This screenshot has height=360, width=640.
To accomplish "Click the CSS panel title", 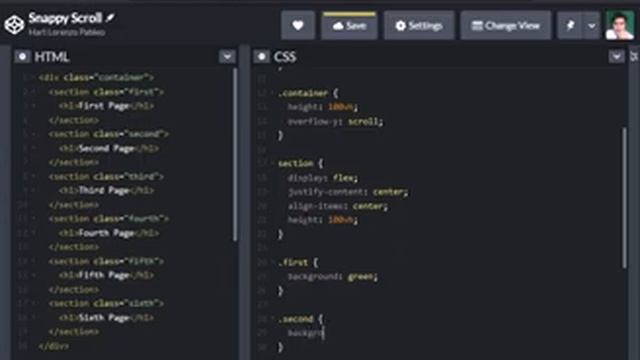I will [285, 57].
